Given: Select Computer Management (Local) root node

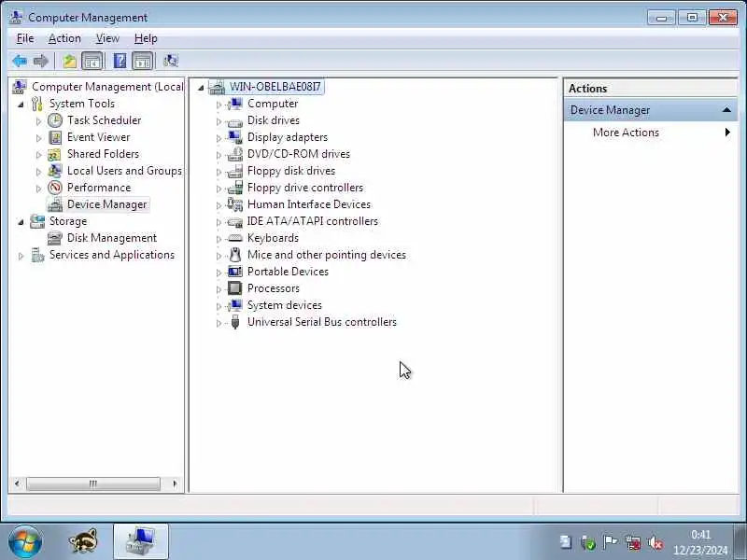Looking at the screenshot, I should click(x=107, y=87).
